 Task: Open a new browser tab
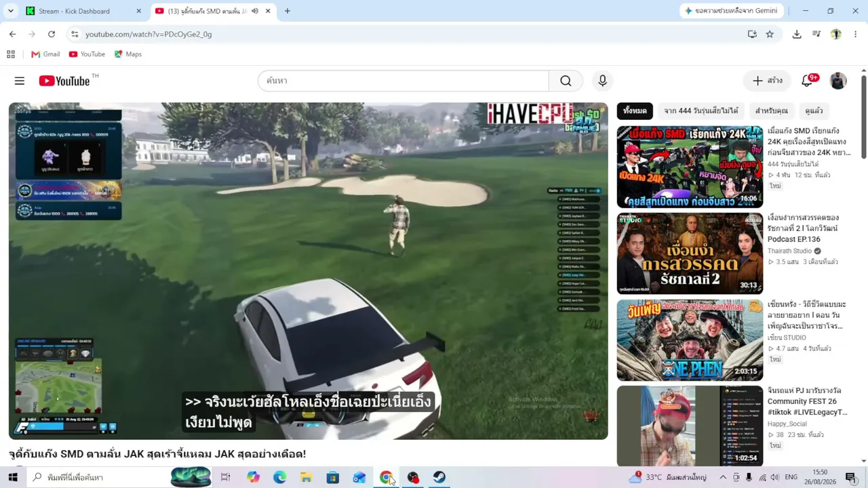(x=288, y=11)
